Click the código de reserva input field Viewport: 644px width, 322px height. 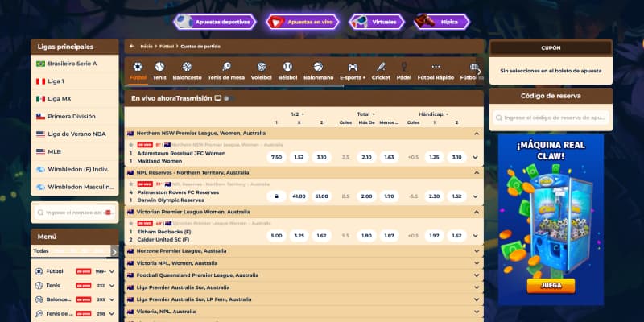click(x=551, y=118)
